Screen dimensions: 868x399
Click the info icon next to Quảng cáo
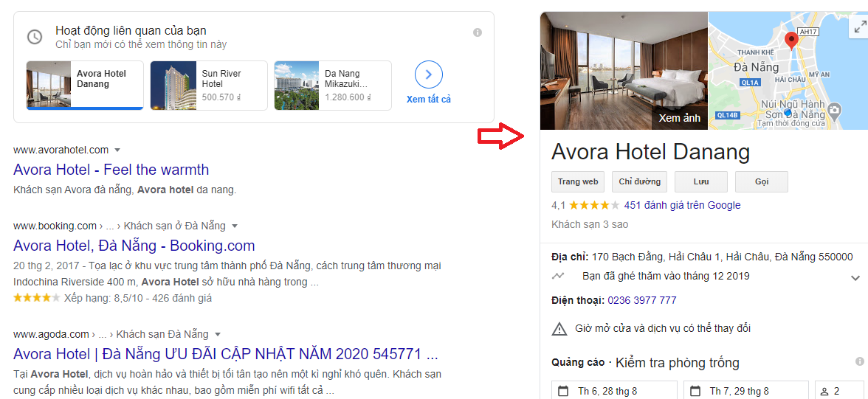pos(859,362)
